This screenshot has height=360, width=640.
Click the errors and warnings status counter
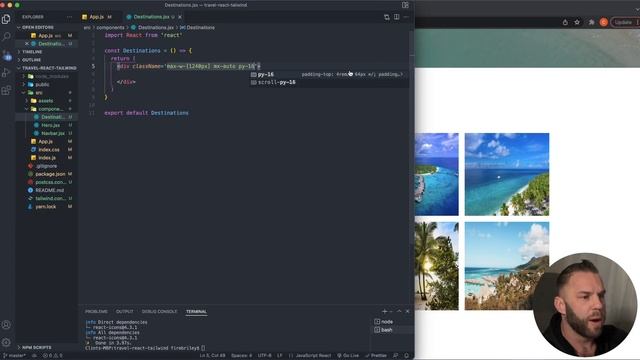pyautogui.click(x=53, y=356)
